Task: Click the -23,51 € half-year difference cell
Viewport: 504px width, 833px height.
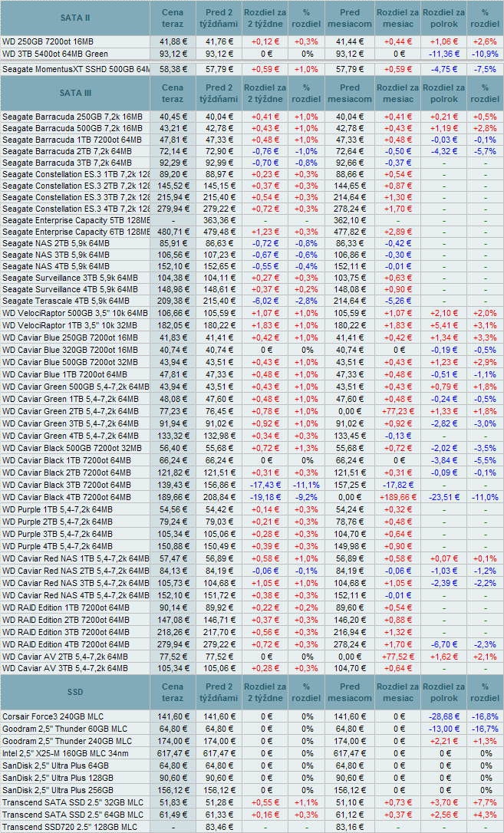Action: (x=444, y=497)
